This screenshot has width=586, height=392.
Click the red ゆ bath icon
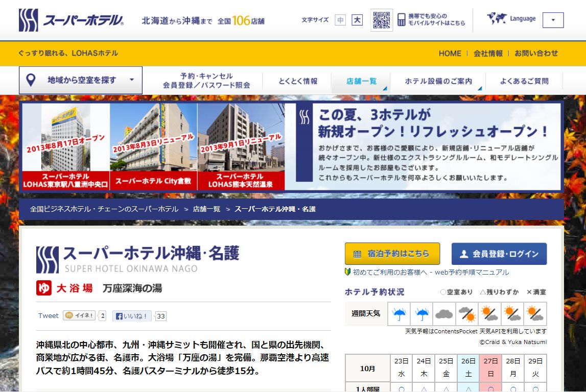click(44, 288)
